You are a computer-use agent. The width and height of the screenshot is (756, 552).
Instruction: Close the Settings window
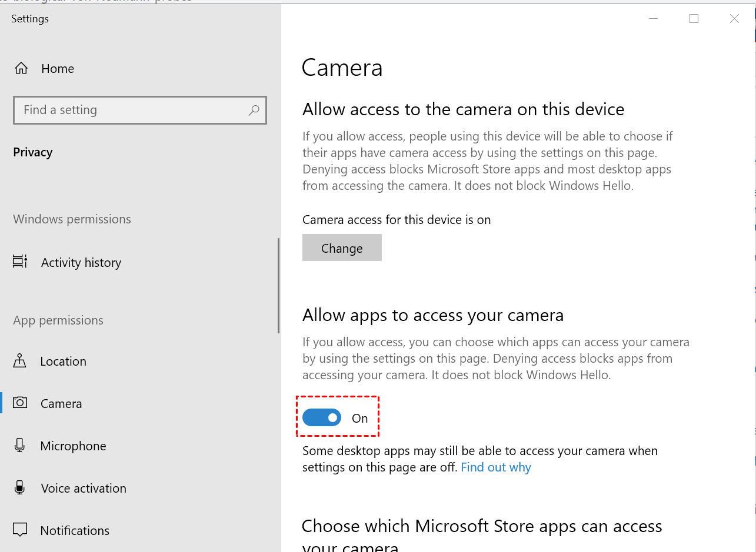click(734, 19)
